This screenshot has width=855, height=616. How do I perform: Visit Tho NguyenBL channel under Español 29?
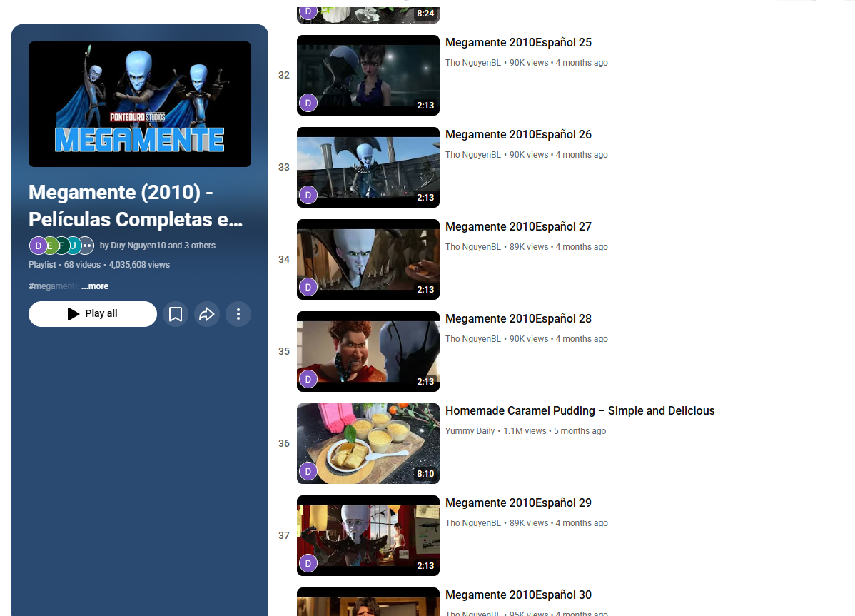click(x=473, y=523)
